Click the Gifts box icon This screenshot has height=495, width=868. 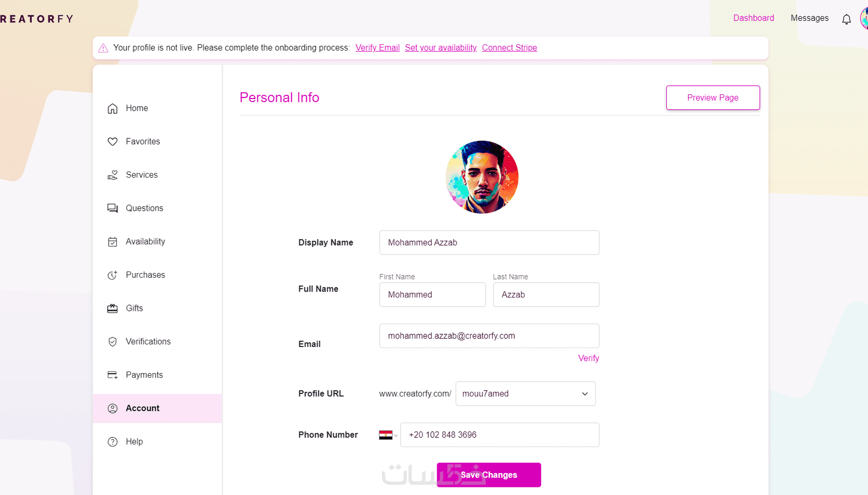tap(112, 308)
